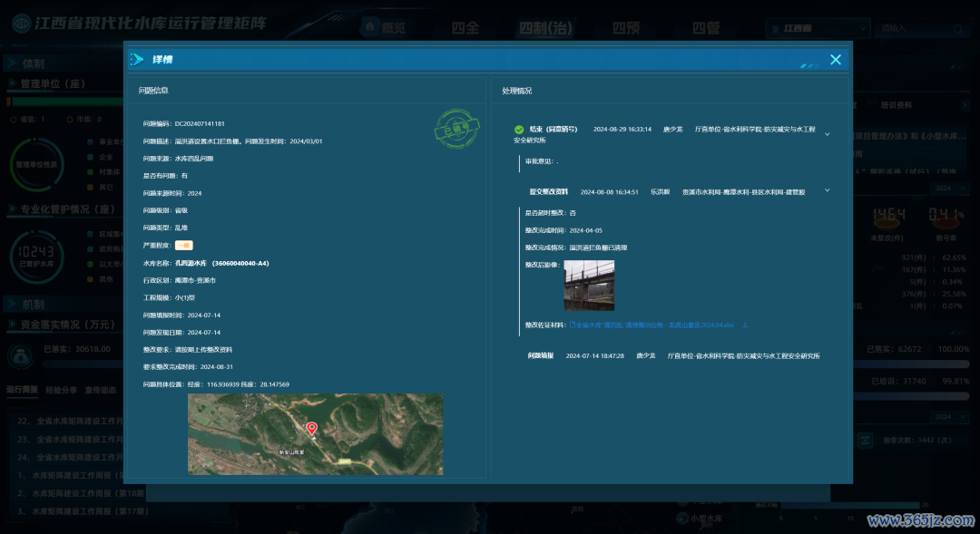Open report row 23. 全省水库矩阵建设工作

point(70,439)
